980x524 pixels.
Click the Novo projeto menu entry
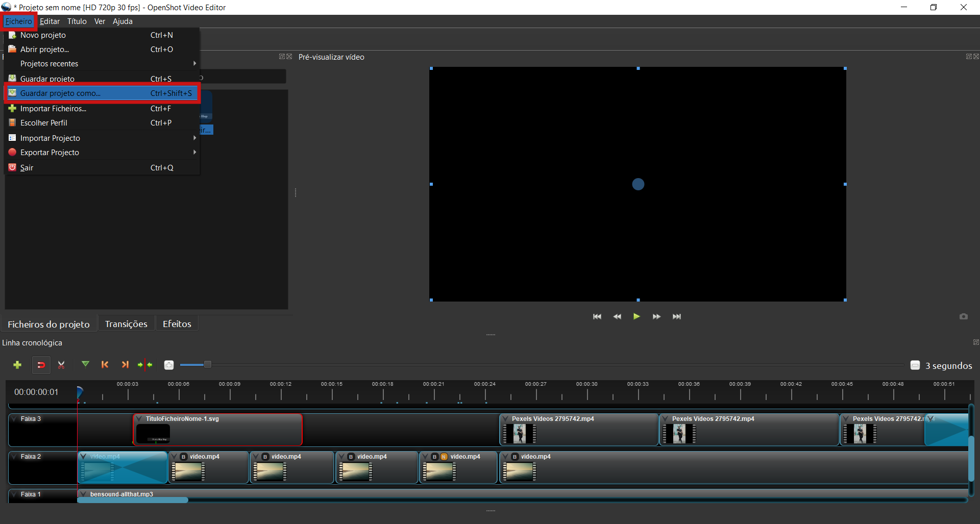point(102,35)
